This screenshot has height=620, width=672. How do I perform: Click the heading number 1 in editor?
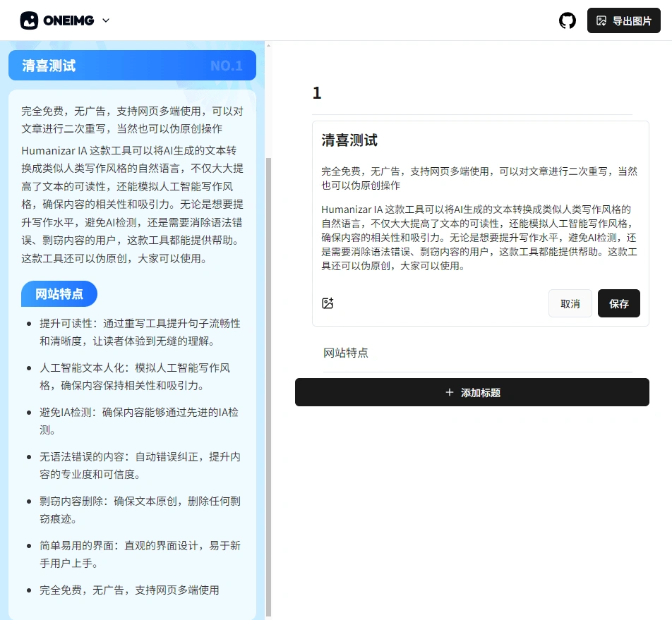[317, 93]
